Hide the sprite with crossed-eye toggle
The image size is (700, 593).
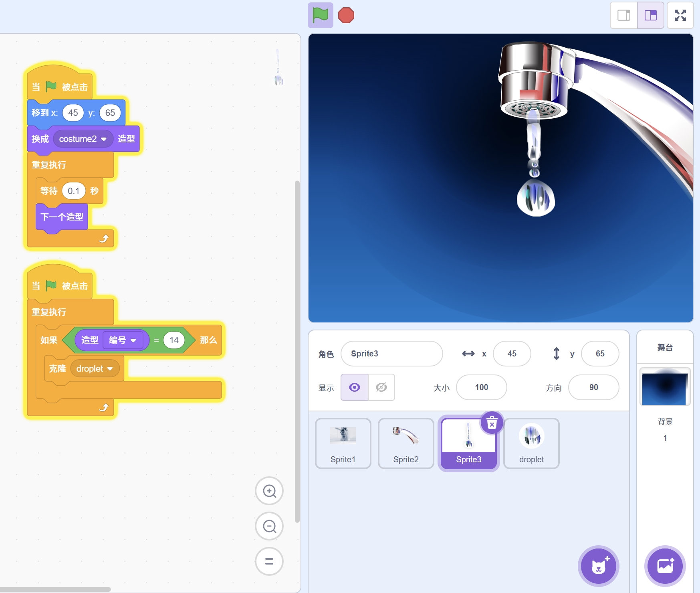pos(381,387)
